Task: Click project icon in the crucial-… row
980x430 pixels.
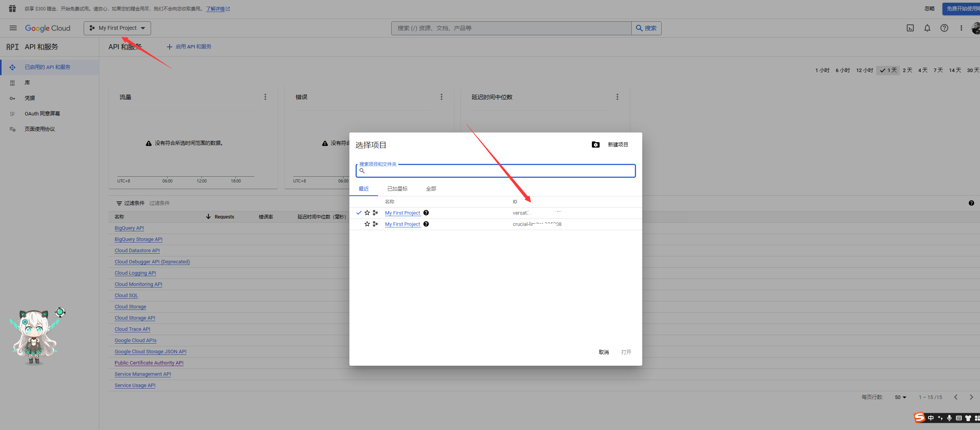Action: pos(375,224)
